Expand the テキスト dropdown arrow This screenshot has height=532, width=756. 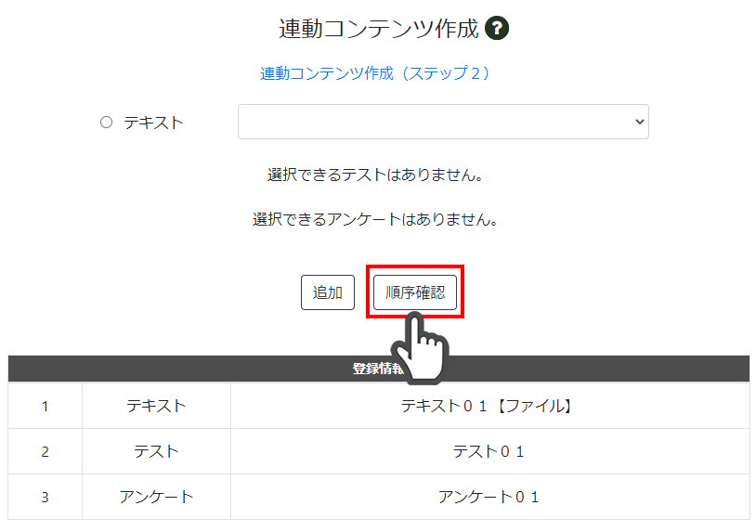pyautogui.click(x=639, y=122)
